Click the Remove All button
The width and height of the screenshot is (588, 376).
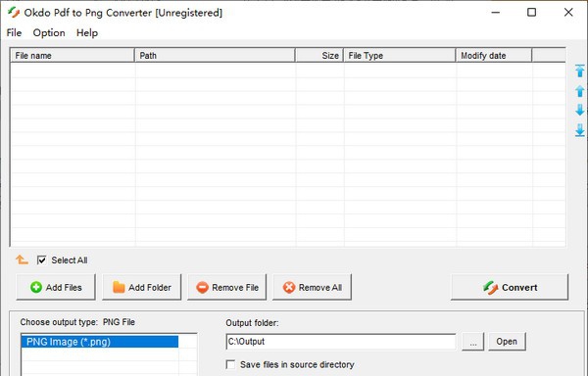(312, 287)
